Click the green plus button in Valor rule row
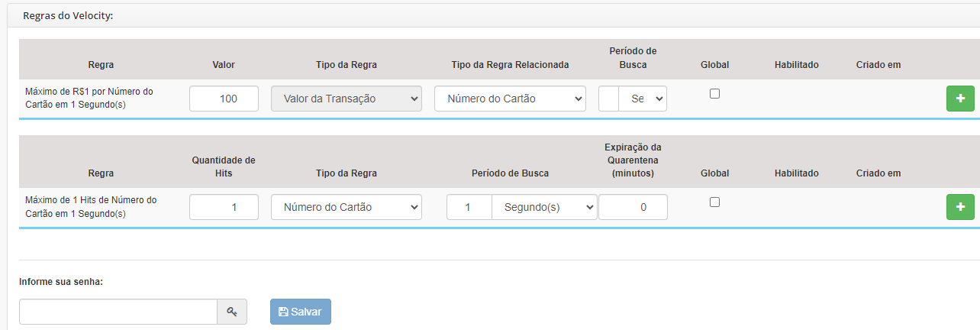The image size is (980, 330). (960, 99)
